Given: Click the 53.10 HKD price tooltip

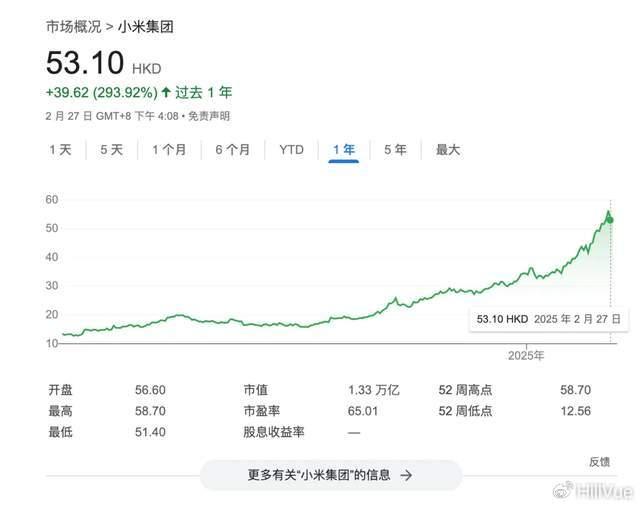Looking at the screenshot, I should pyautogui.click(x=549, y=319).
